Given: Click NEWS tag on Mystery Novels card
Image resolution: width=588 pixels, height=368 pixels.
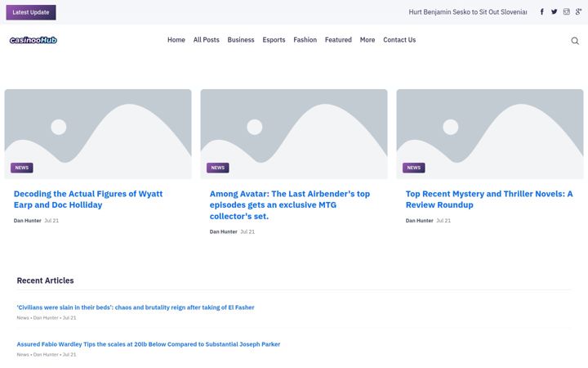Looking at the screenshot, I should (x=413, y=168).
